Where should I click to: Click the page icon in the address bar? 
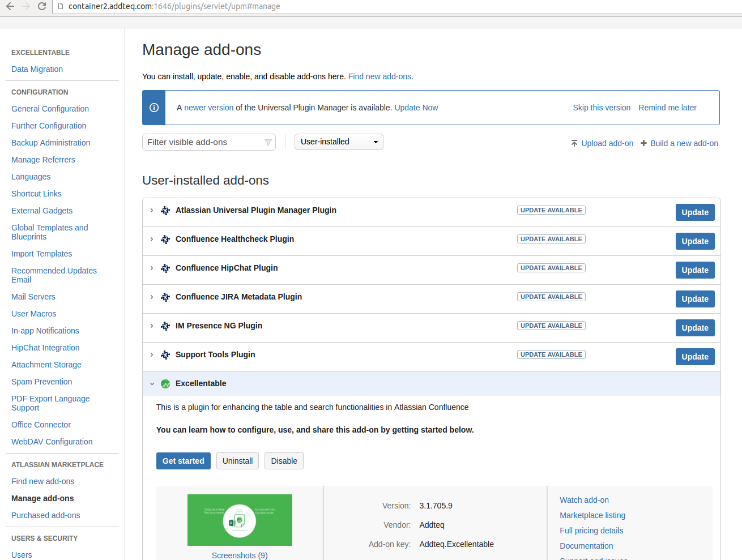click(x=61, y=6)
